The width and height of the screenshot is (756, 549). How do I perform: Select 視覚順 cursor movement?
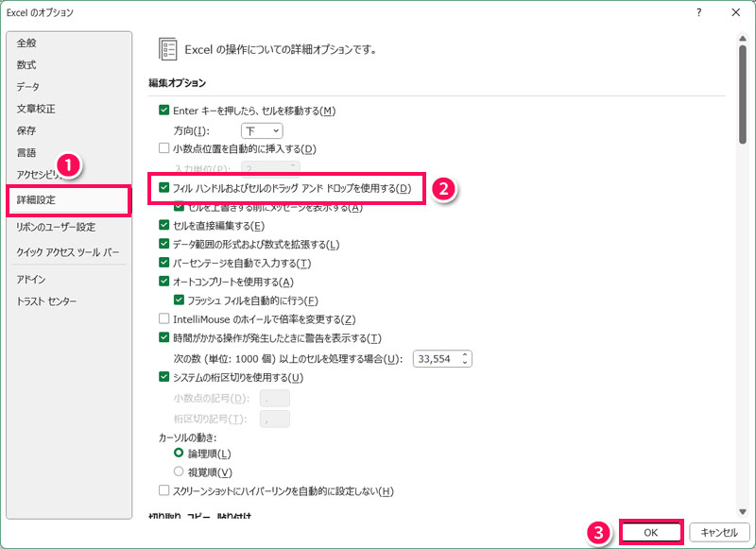pos(179,472)
